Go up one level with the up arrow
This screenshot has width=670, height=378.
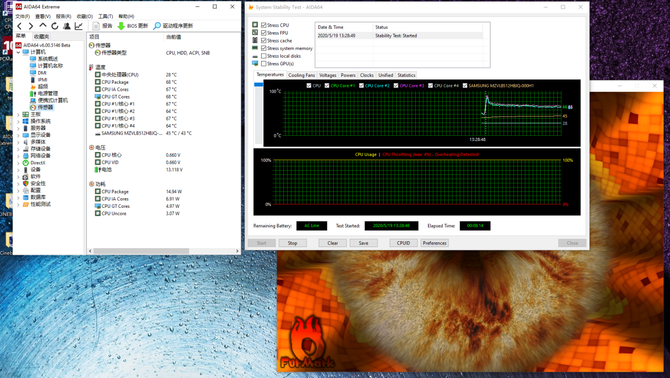click(42, 26)
